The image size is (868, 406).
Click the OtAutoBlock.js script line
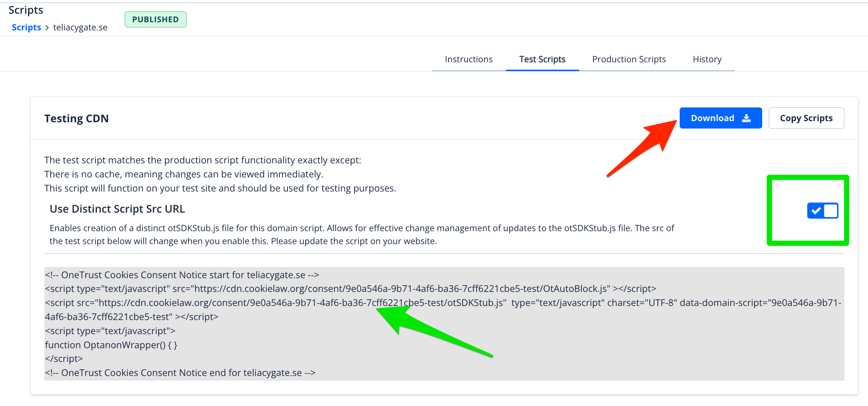click(350, 289)
